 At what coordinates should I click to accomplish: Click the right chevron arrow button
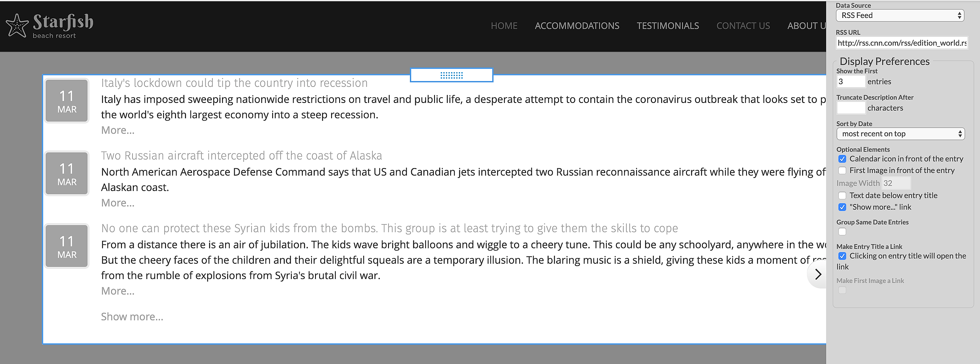click(818, 274)
